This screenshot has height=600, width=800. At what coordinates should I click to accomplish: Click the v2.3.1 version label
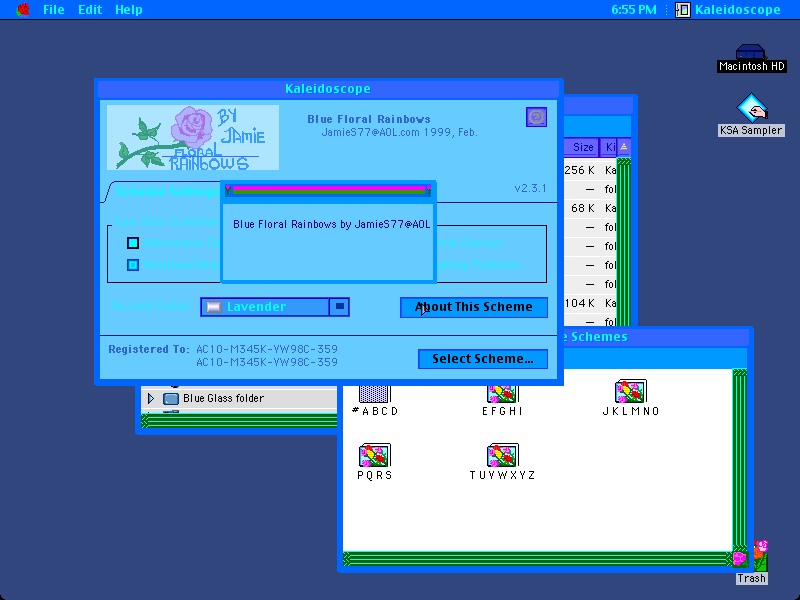[530, 188]
